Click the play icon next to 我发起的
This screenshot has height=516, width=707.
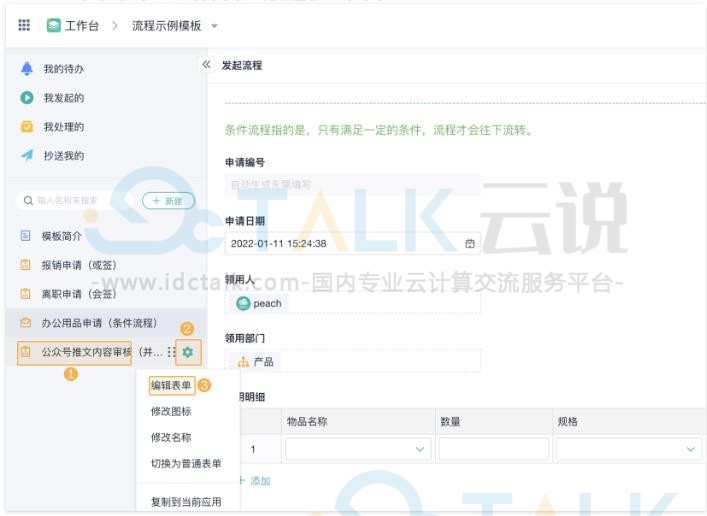pyautogui.click(x=27, y=97)
